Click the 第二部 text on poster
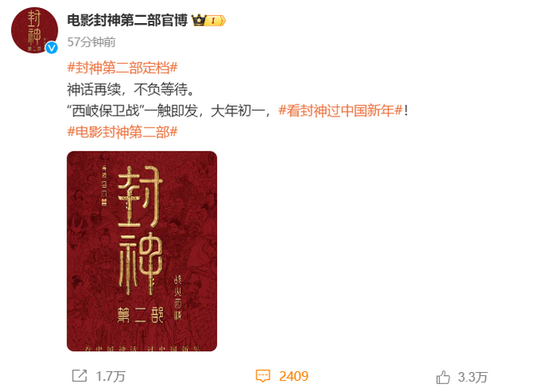The image size is (559, 392). coord(140,315)
